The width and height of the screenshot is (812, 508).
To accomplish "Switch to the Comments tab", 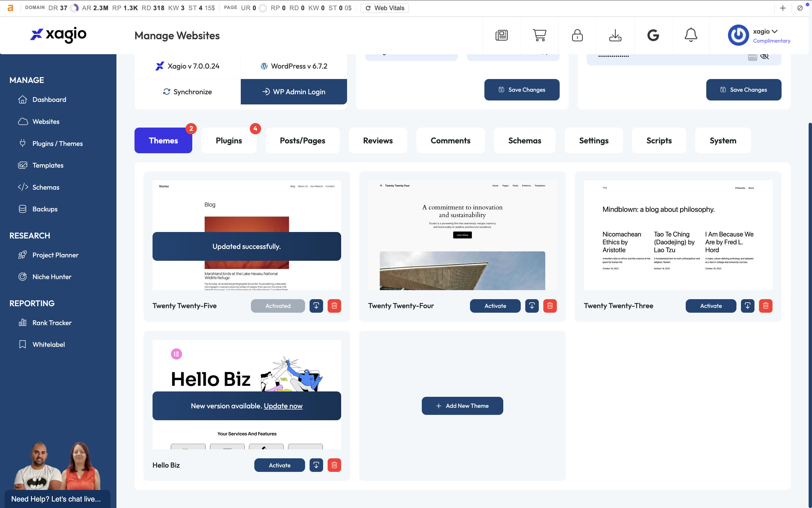I will click(450, 141).
